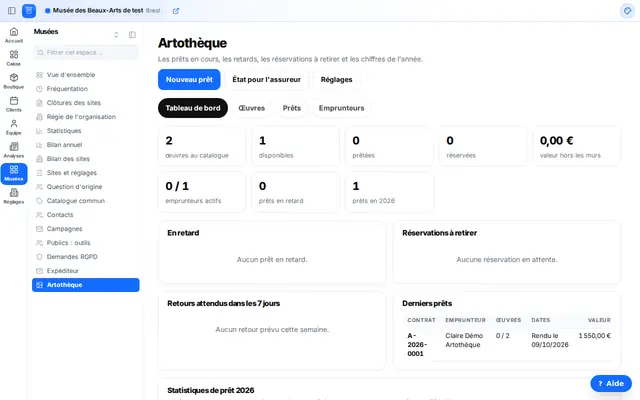Switch to the Prêts tab
640x400 pixels.
[x=292, y=108]
